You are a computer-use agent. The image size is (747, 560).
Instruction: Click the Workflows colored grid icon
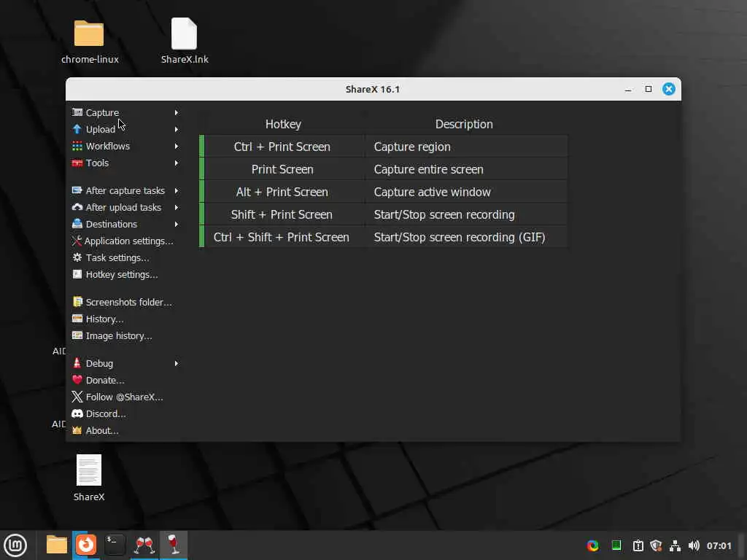coord(77,146)
